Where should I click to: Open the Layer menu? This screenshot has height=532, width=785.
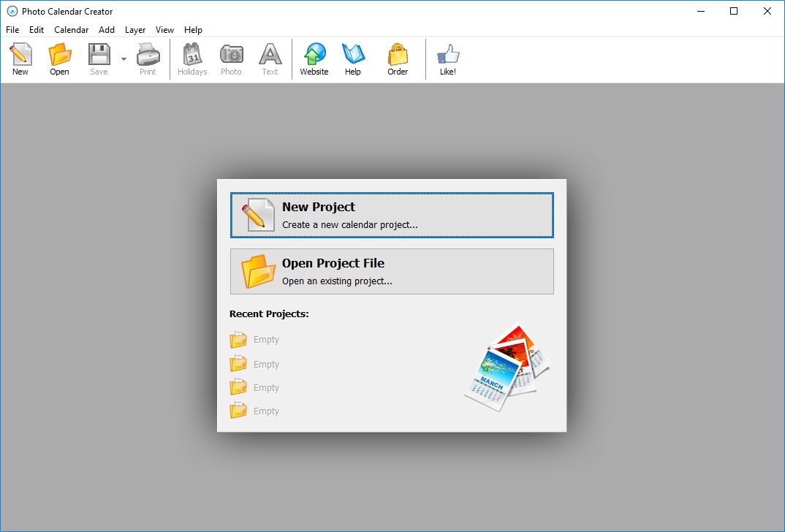135,30
